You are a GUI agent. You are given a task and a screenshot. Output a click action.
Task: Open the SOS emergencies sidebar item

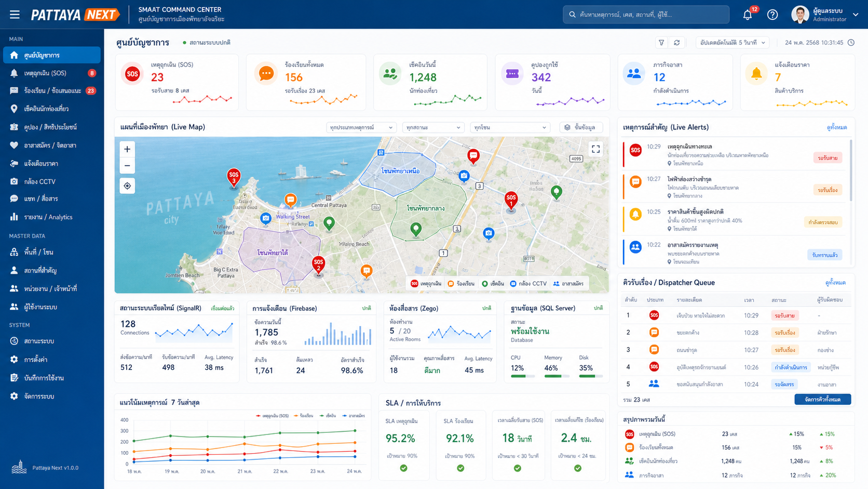coord(52,73)
